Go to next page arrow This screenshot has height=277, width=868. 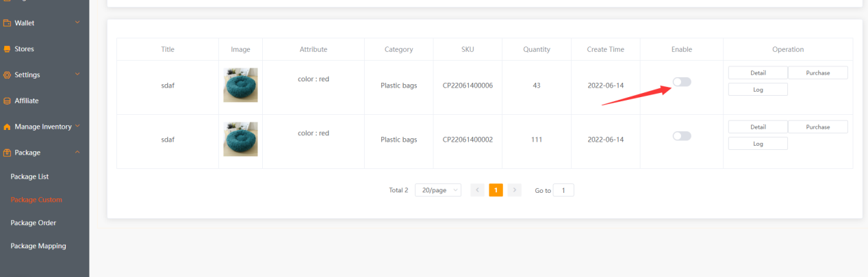[x=515, y=190]
